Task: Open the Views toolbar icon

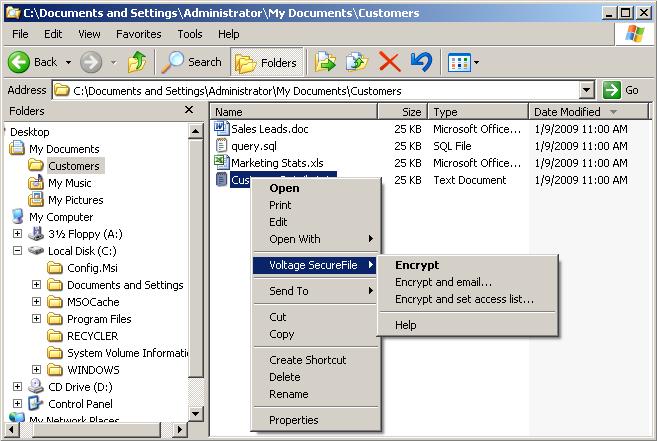Action: pos(463,62)
